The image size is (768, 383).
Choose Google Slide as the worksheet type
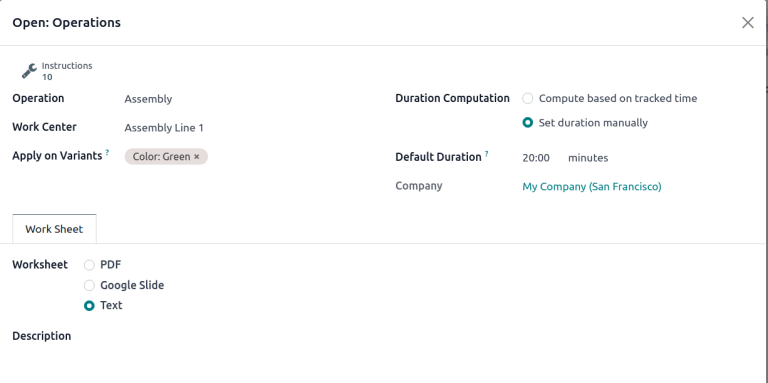89,285
